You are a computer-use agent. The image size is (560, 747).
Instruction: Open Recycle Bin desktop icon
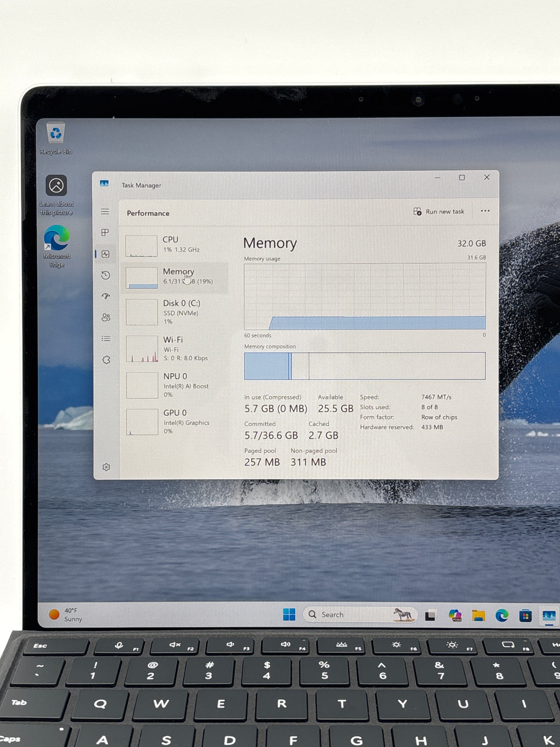56,139
